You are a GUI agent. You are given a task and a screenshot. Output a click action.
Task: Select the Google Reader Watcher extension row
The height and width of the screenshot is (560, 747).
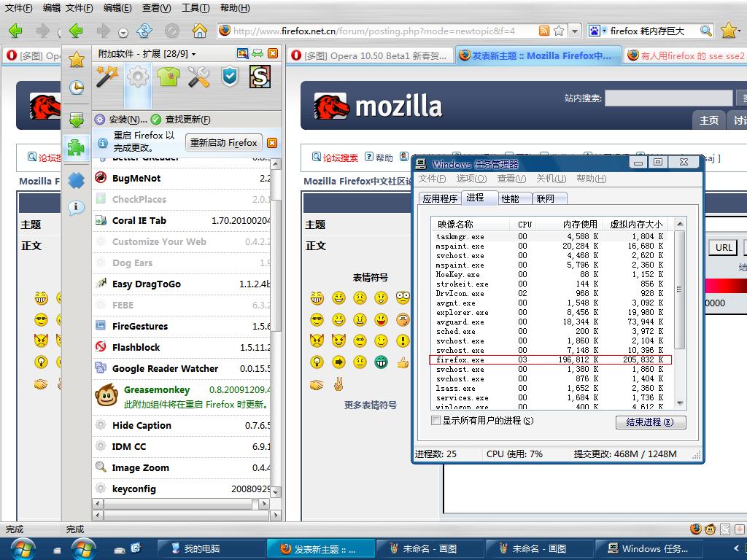[x=181, y=368]
